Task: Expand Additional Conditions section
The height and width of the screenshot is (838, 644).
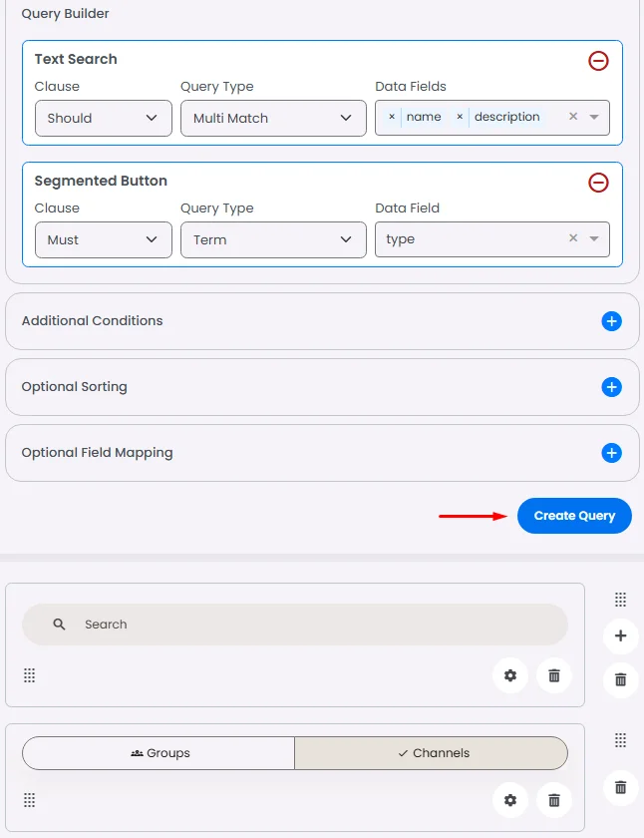Action: pos(611,321)
